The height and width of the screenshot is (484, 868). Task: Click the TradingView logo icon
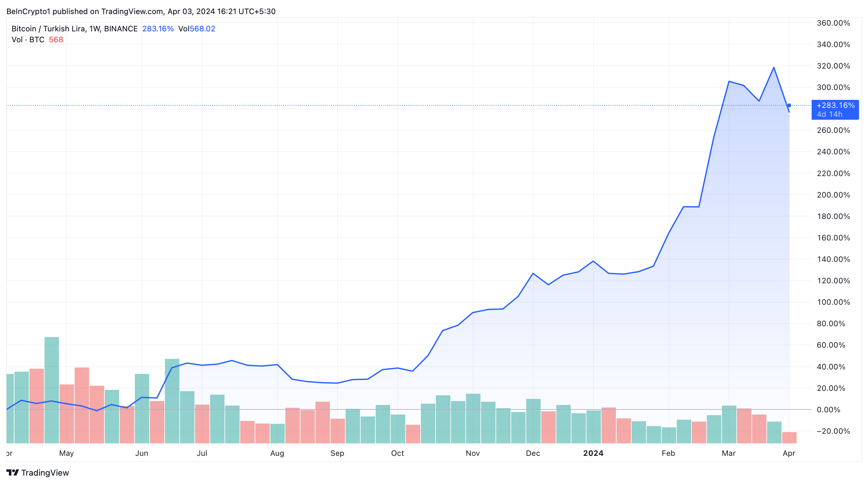pyautogui.click(x=13, y=472)
